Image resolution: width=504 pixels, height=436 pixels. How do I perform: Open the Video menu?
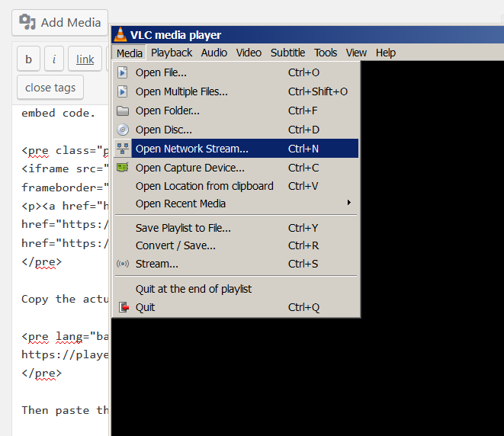point(249,53)
